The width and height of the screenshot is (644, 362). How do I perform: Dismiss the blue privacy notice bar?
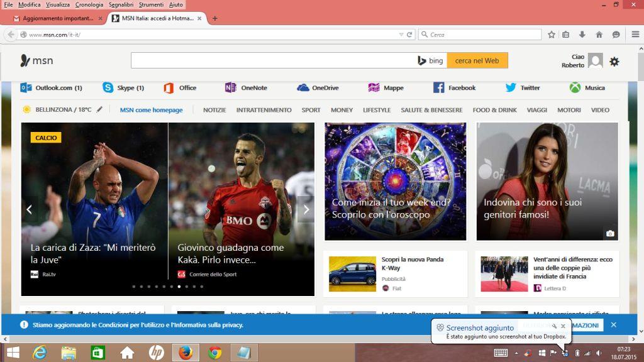pos(614,325)
